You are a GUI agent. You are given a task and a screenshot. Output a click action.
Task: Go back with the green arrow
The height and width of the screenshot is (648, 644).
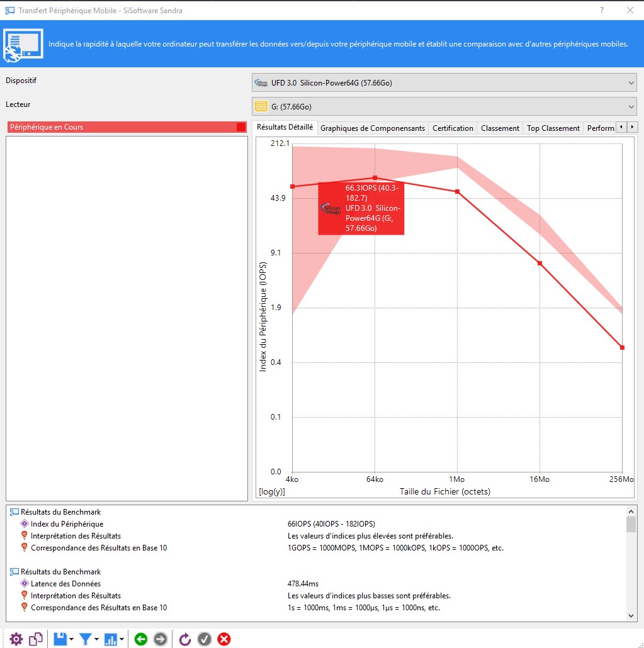pos(141,639)
